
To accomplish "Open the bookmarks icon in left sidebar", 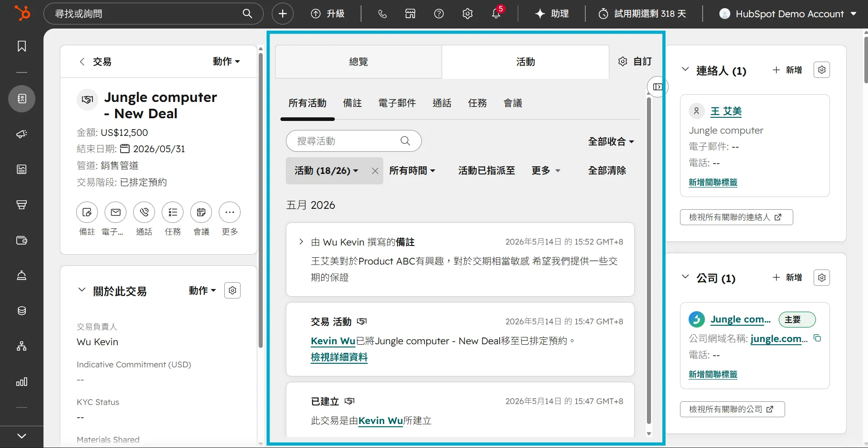I will [22, 46].
